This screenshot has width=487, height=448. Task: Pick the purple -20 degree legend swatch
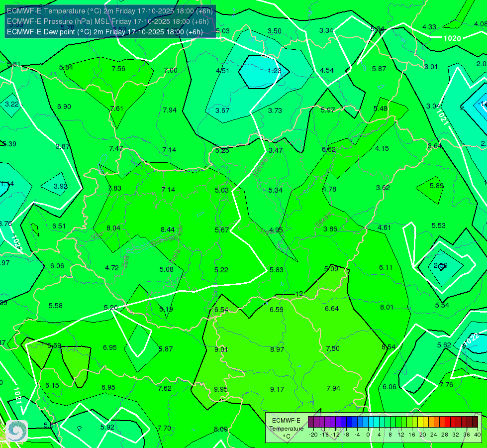coord(316,422)
